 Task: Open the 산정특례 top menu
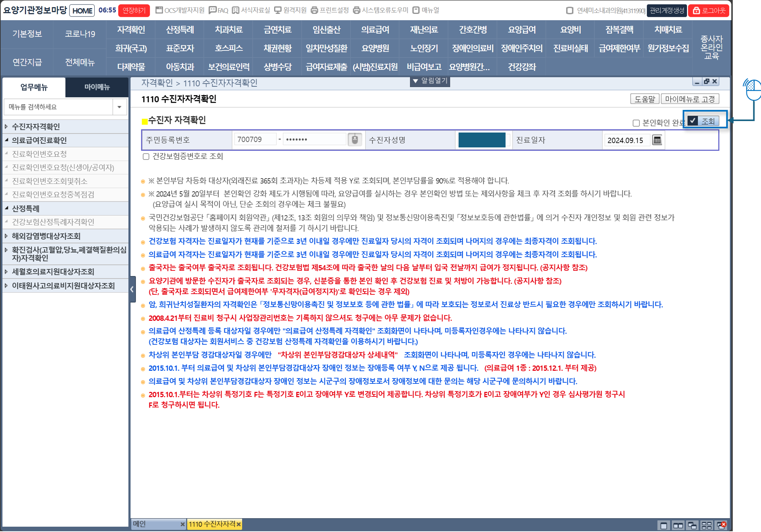[x=180, y=30]
